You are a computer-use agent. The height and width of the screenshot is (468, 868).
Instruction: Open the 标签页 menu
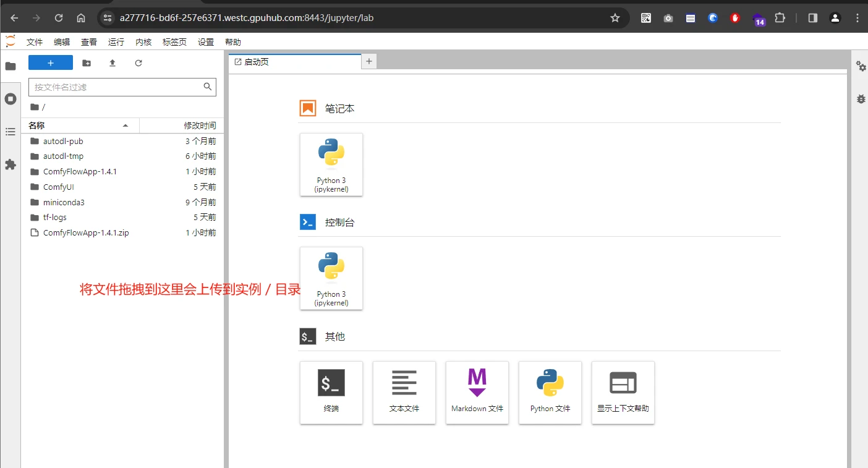tap(174, 42)
